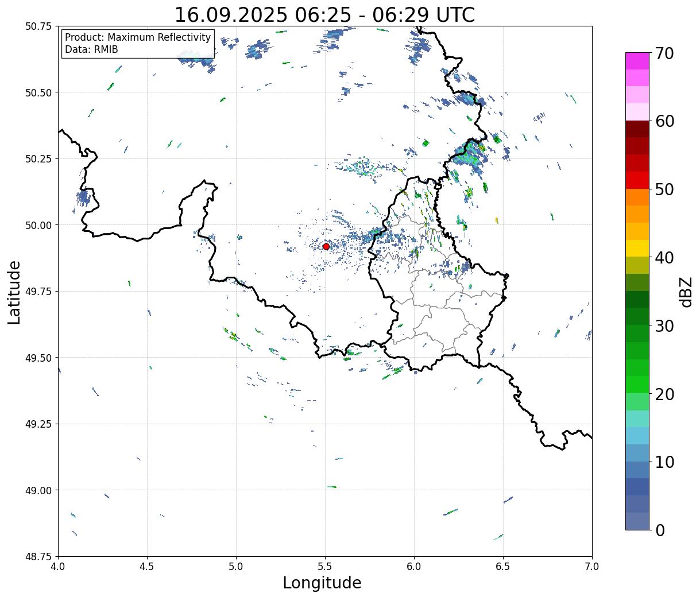This screenshot has height=597, width=700.
Task: Click the longitude tick label '6.0'
Action: point(414,567)
